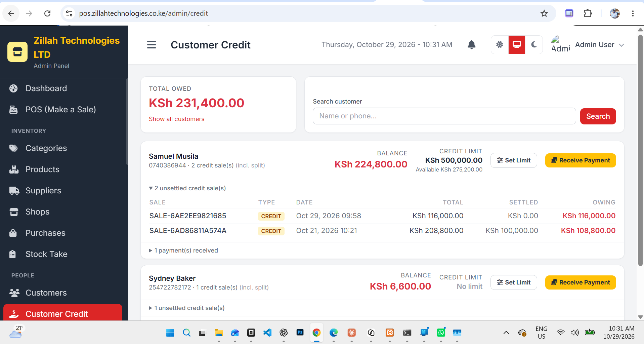Switch to light theme sun icon
Viewport: 644px width, 344px height.
pyautogui.click(x=500, y=45)
